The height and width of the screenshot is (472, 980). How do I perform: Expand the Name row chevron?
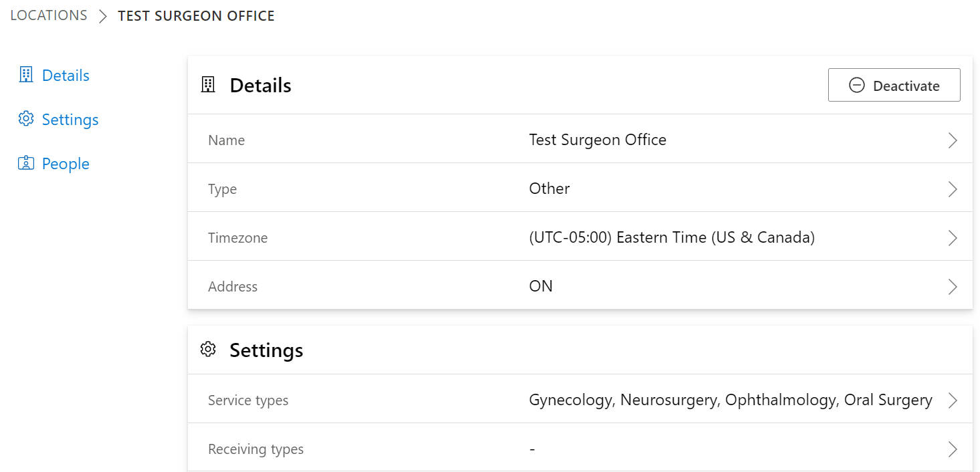pyautogui.click(x=953, y=140)
